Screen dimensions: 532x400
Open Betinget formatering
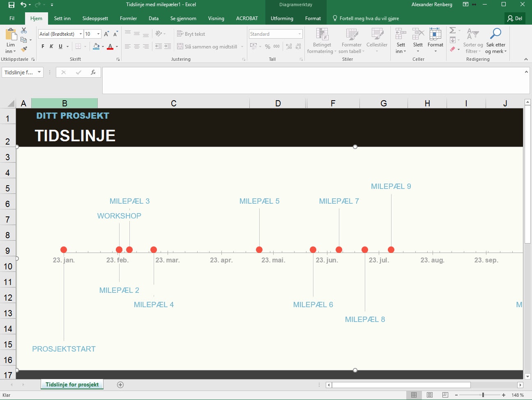(322, 41)
